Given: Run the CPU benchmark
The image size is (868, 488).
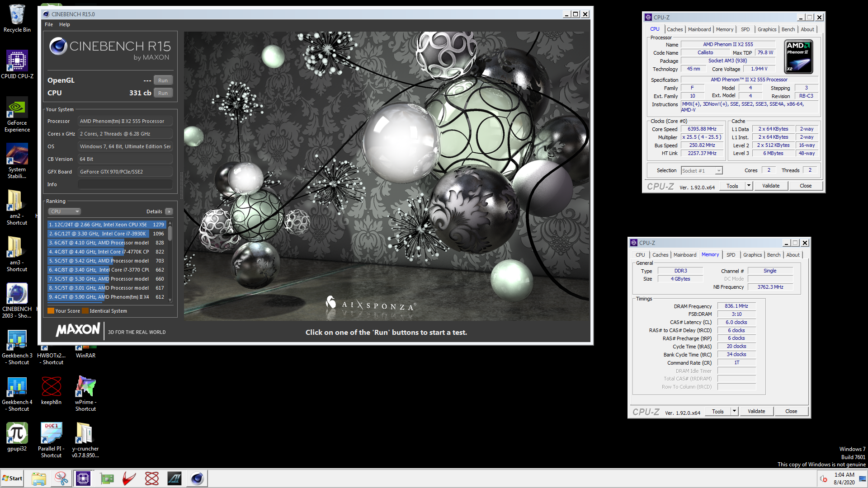Looking at the screenshot, I should tap(163, 93).
